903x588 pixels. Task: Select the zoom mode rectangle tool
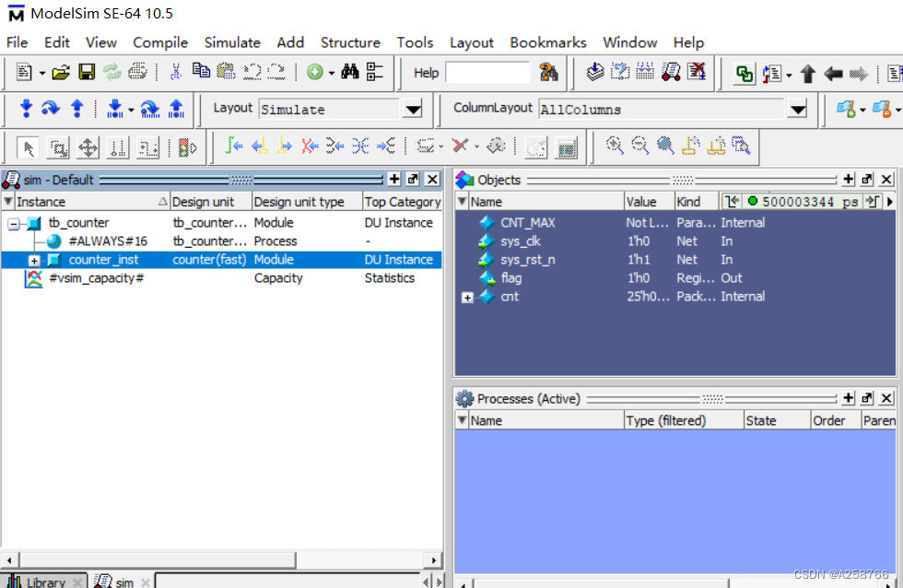[58, 148]
